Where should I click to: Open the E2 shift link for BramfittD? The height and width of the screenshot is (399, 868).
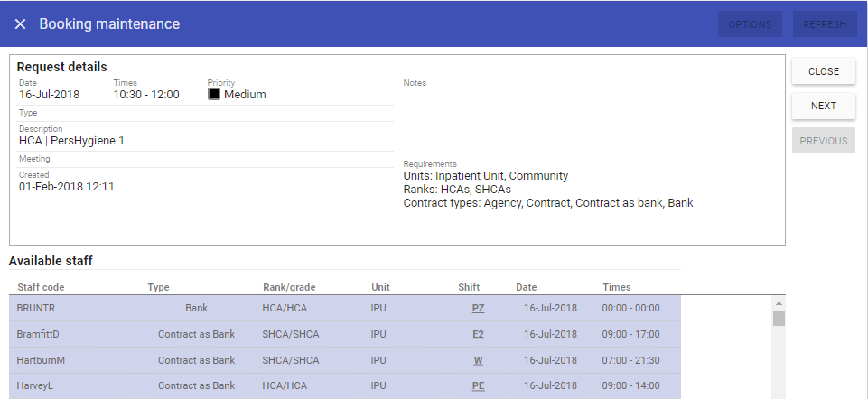click(x=478, y=334)
